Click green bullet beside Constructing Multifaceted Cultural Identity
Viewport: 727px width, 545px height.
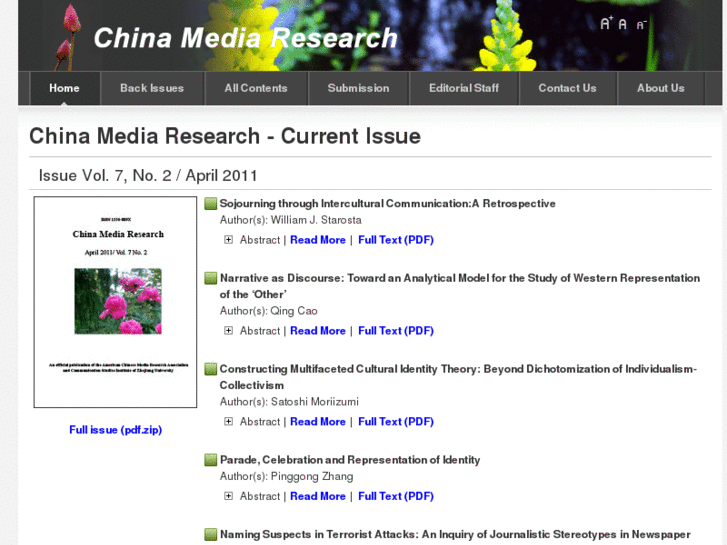click(210, 369)
